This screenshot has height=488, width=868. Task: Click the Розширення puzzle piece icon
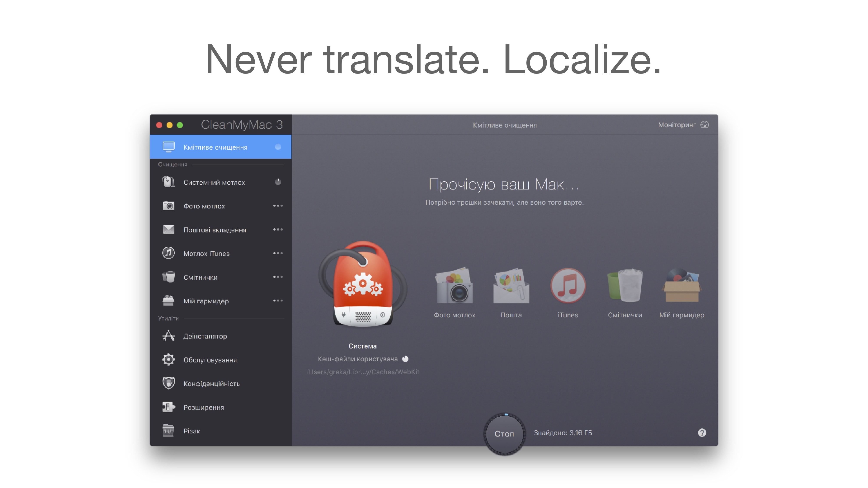[x=168, y=407]
